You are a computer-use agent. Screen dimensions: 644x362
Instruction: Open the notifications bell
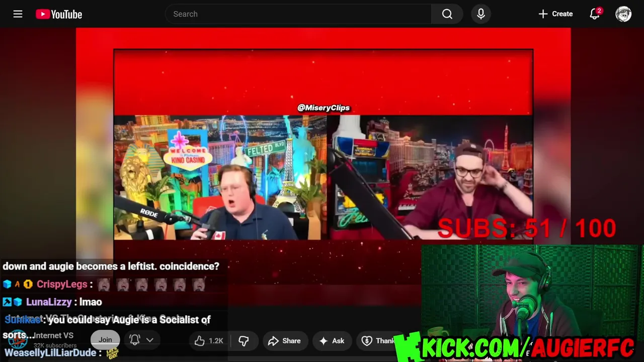point(595,14)
